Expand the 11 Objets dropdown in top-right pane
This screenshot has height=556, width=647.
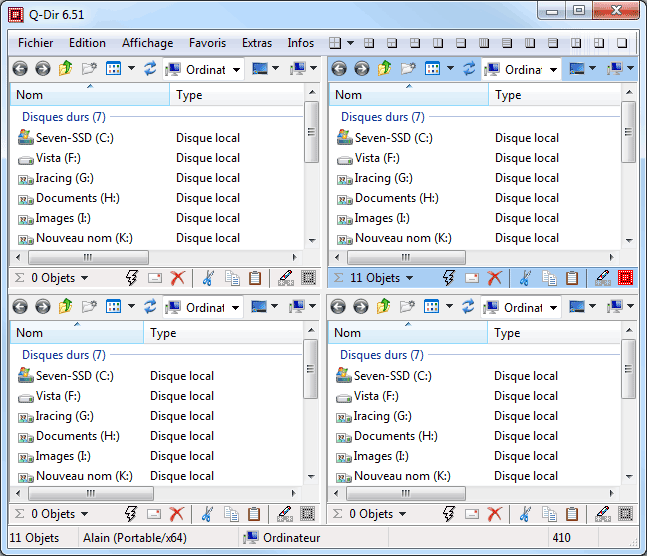409,278
